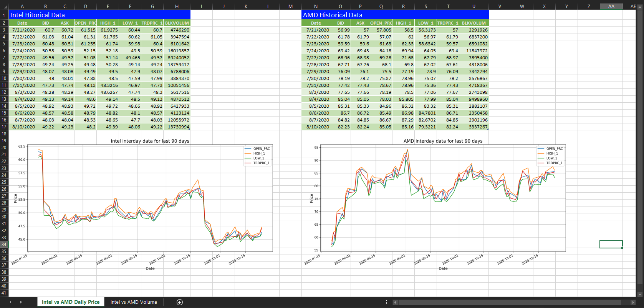This screenshot has width=644, height=308.
Task: Click Intel OPEN_PRC header cell
Action: 85,23
